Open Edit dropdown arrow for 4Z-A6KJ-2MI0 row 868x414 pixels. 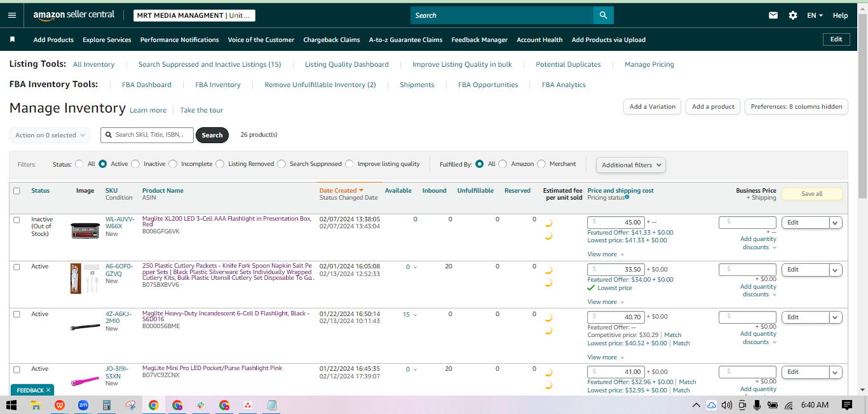(x=836, y=317)
